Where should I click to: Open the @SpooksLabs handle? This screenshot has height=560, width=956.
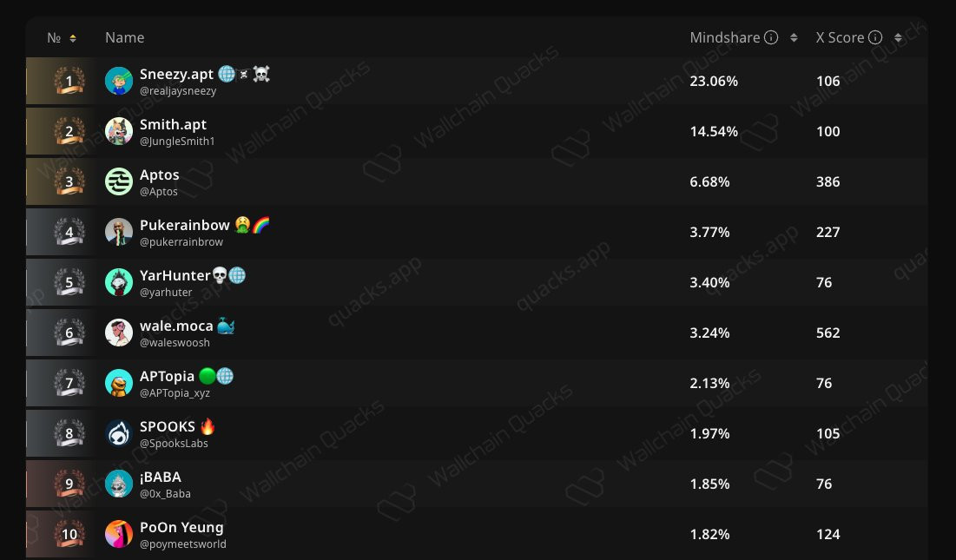point(174,444)
